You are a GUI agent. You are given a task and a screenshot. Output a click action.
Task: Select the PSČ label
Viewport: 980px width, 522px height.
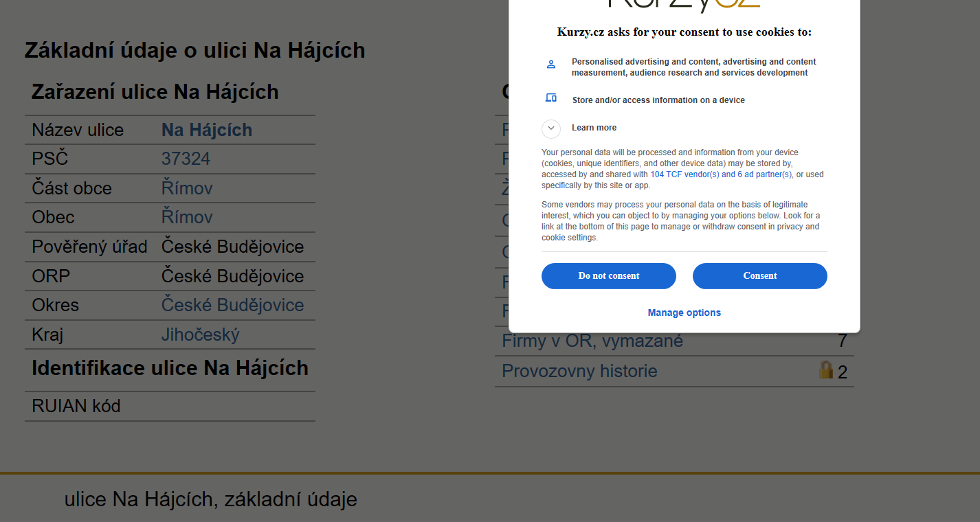(x=50, y=159)
